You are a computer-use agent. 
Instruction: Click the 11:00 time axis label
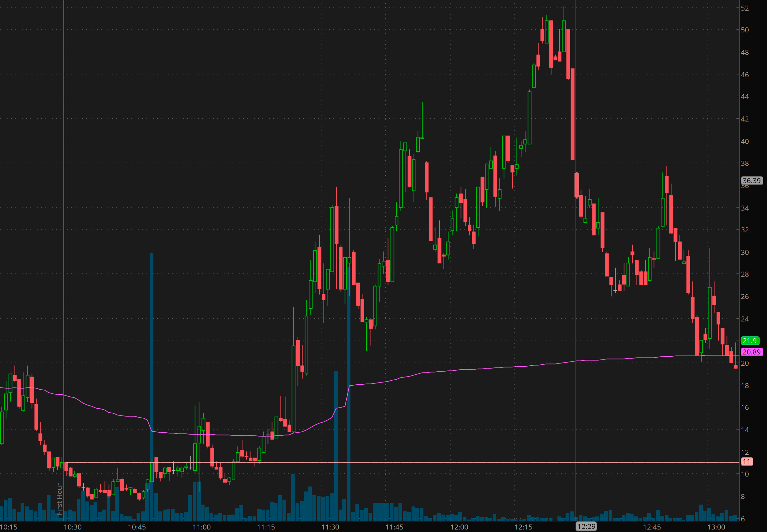coord(201,527)
